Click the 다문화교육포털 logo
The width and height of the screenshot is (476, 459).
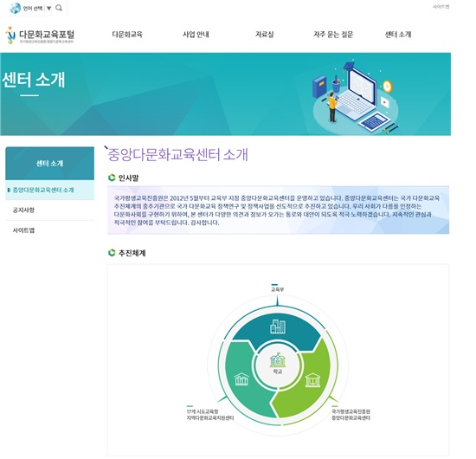click(40, 36)
